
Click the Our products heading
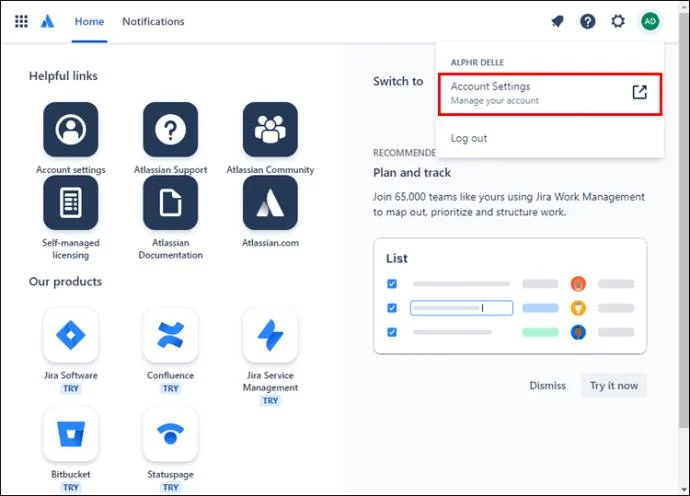(65, 282)
